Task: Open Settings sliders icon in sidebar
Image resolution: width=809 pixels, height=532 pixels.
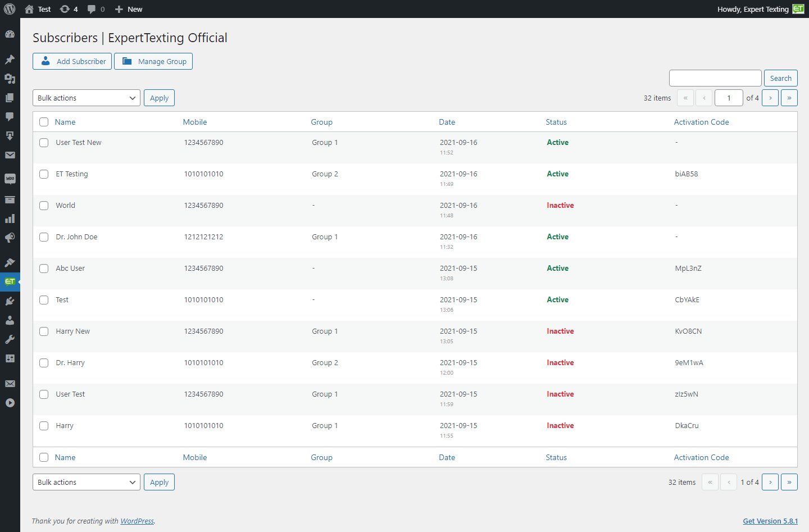Action: point(10,358)
